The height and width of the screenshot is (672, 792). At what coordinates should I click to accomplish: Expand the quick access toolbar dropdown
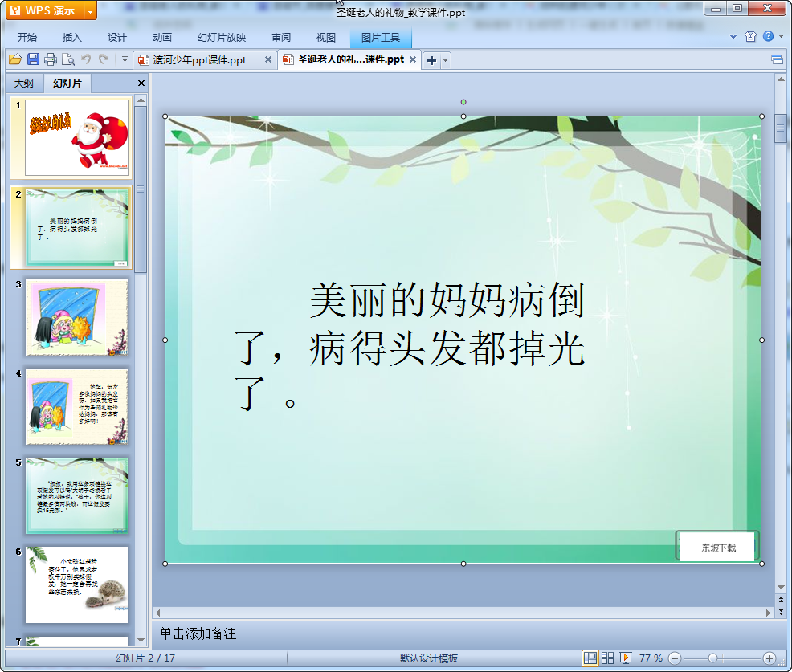[x=125, y=59]
